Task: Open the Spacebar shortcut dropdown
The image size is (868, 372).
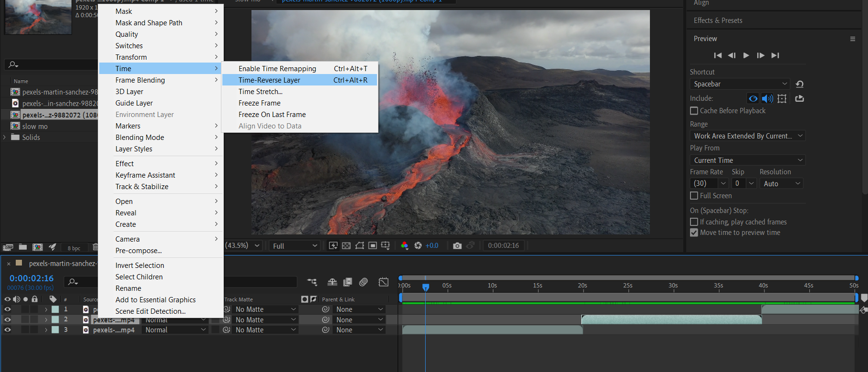Action: click(x=740, y=84)
